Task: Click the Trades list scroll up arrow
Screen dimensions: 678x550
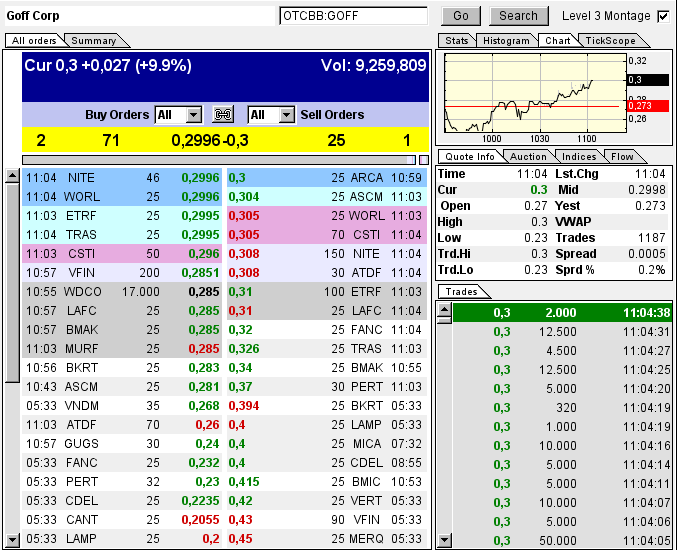Action: [445, 312]
